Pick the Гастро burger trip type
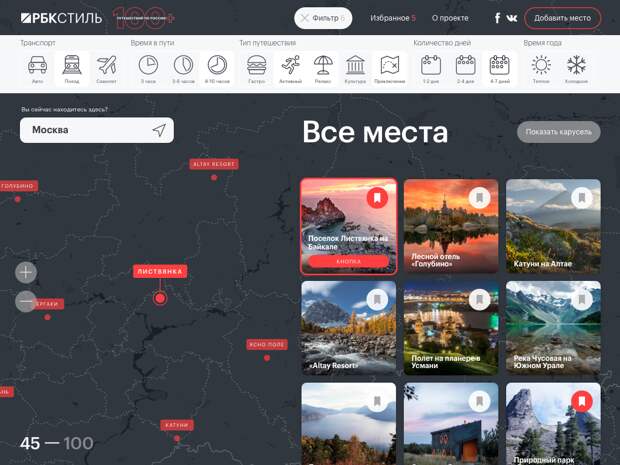 [x=257, y=69]
